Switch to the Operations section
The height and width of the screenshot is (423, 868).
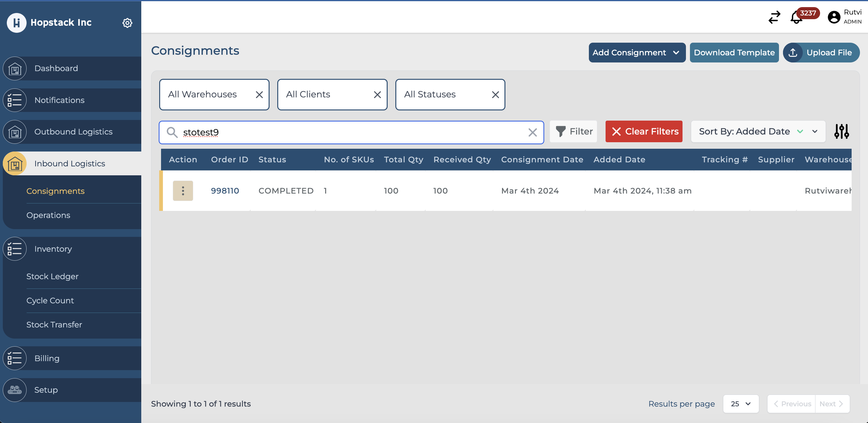pos(48,215)
